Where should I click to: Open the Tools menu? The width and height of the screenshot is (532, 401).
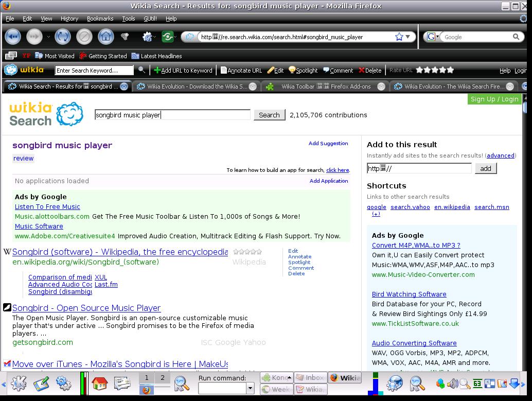coord(129,19)
